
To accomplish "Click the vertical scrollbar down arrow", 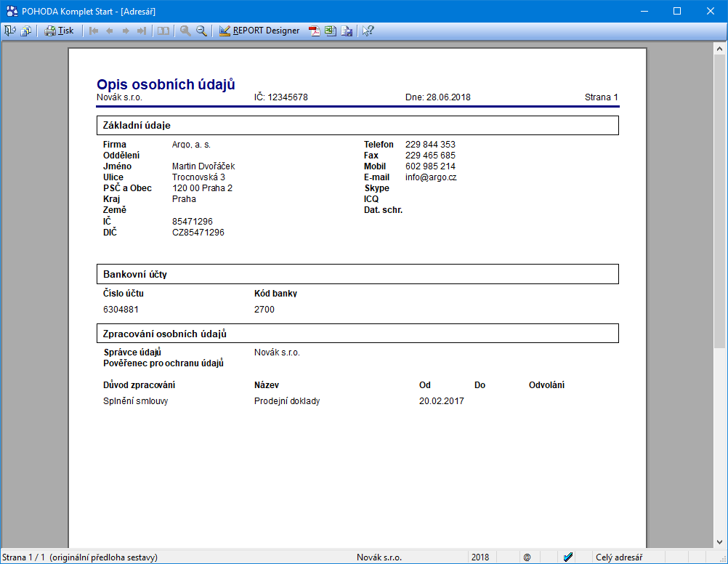I will [719, 541].
